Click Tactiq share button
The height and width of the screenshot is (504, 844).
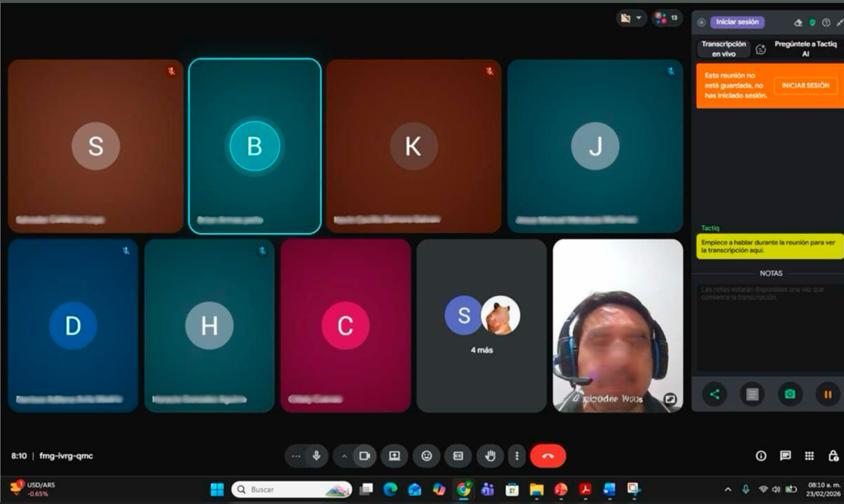pos(715,394)
